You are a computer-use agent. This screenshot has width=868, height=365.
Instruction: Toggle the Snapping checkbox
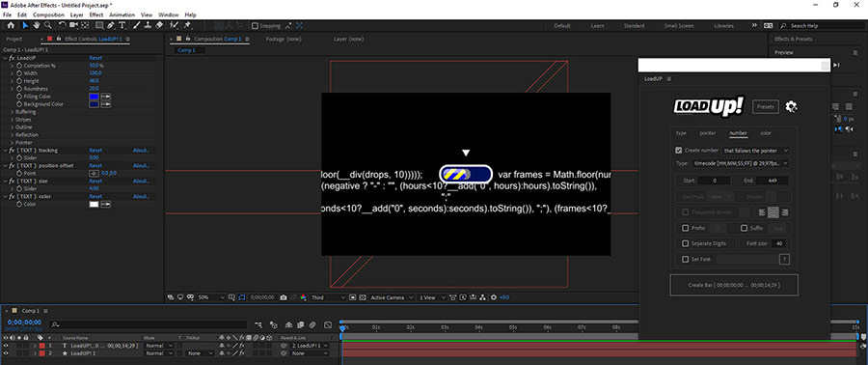pos(255,25)
